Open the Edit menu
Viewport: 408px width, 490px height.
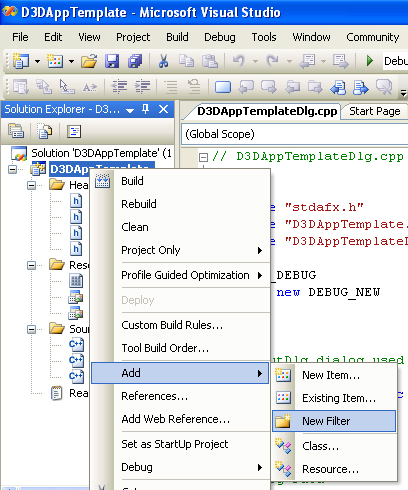pos(53,37)
